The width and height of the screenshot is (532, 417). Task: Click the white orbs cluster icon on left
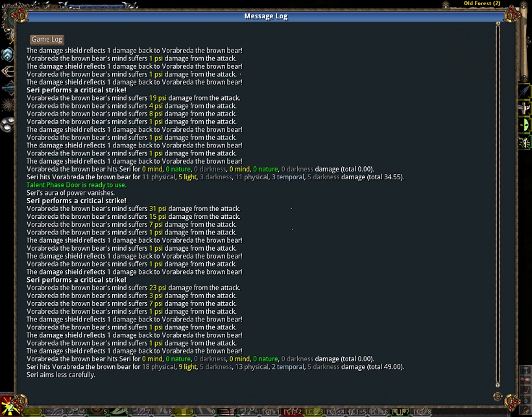click(x=8, y=123)
